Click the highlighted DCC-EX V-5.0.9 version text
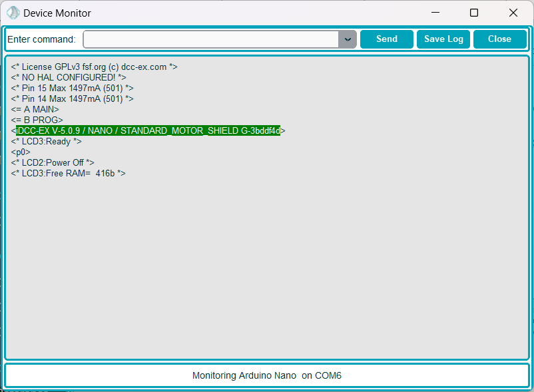534x392 pixels. tap(148, 131)
